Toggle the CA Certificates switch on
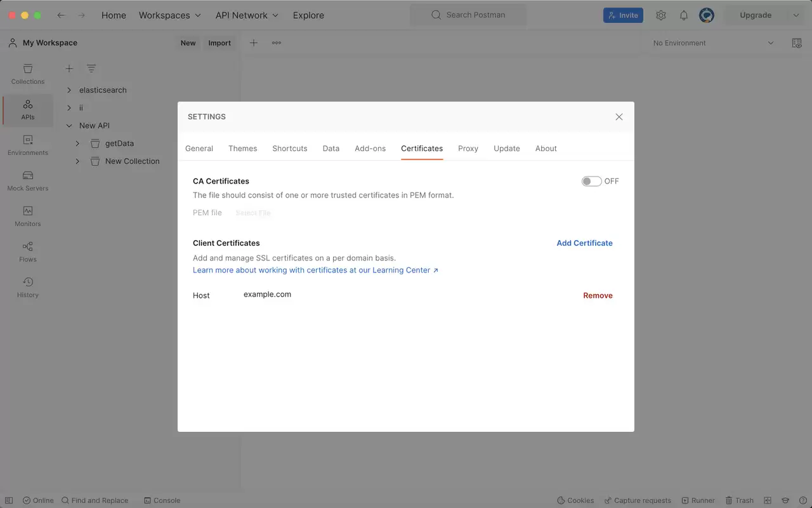Screen dimensions: 812x508 [591, 181]
